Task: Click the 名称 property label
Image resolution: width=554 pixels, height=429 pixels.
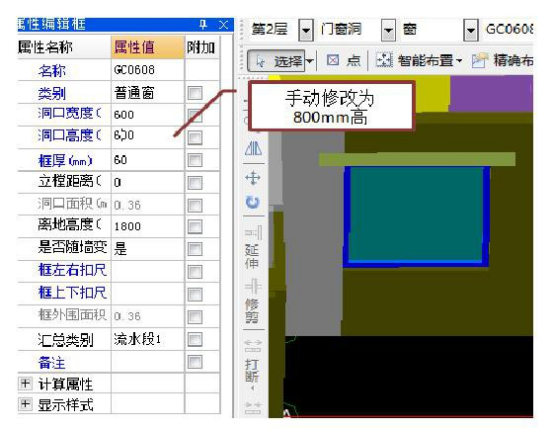Action: [52, 71]
